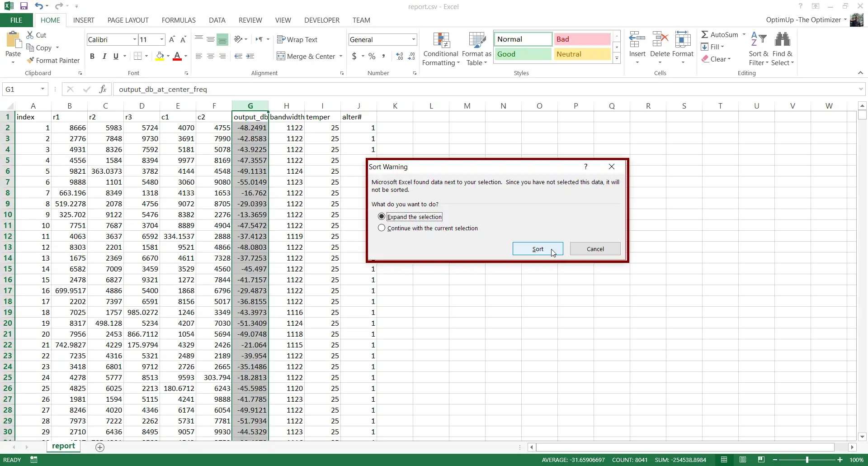Switch to Page Break Preview in status bar

(761, 460)
